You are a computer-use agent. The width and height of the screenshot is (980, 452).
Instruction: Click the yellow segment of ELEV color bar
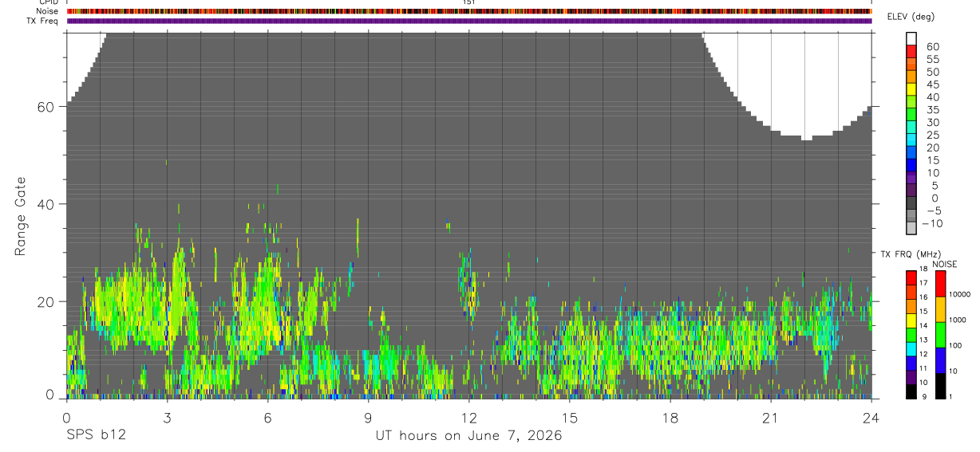tap(911, 89)
